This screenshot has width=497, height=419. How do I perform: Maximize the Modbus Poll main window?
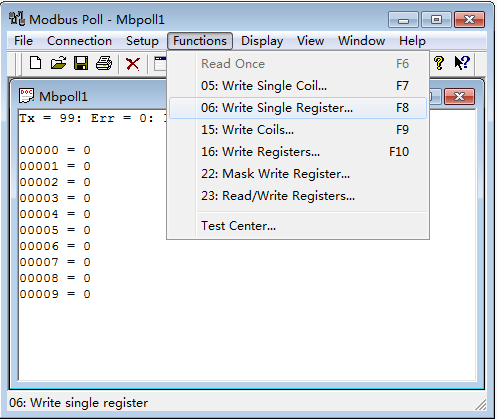click(x=436, y=20)
